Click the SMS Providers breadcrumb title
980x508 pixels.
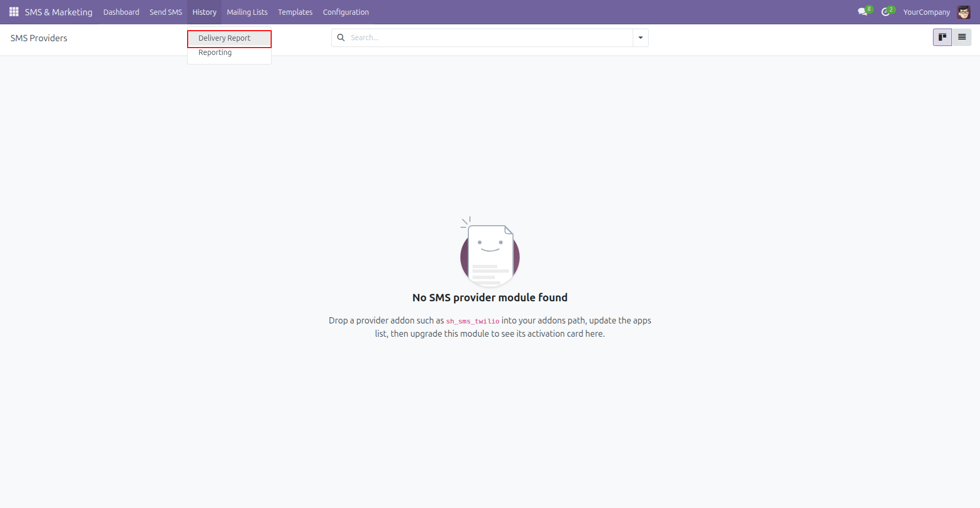pyautogui.click(x=39, y=38)
